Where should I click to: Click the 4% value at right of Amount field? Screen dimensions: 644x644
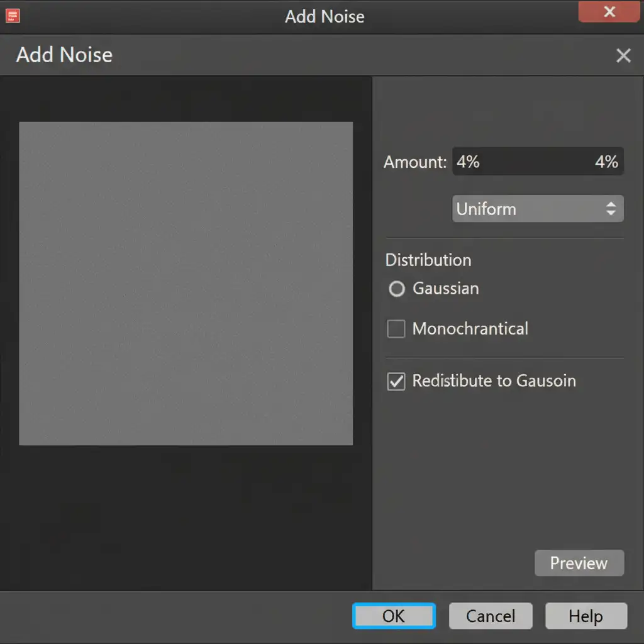coord(606,162)
